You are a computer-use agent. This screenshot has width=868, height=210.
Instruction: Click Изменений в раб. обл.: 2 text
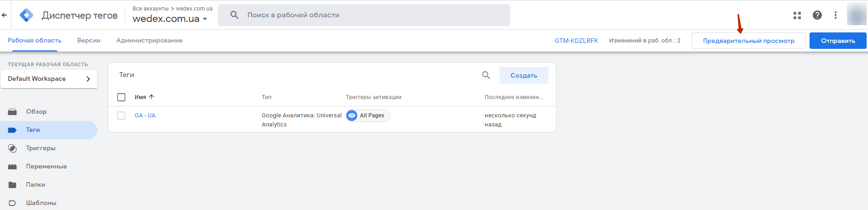[x=645, y=41]
